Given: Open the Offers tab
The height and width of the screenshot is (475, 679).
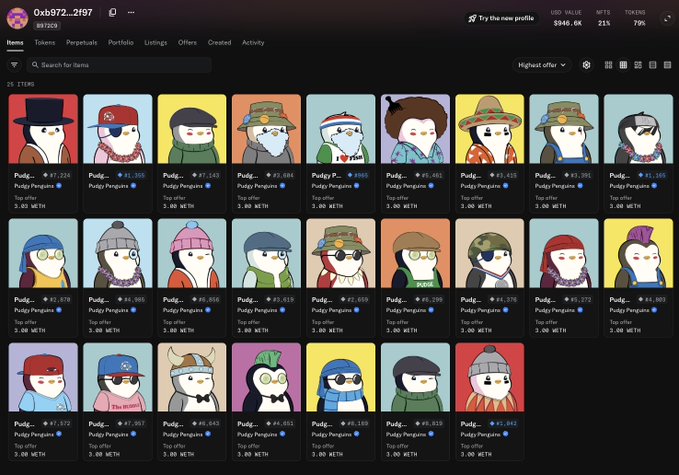Looking at the screenshot, I should click(x=187, y=42).
